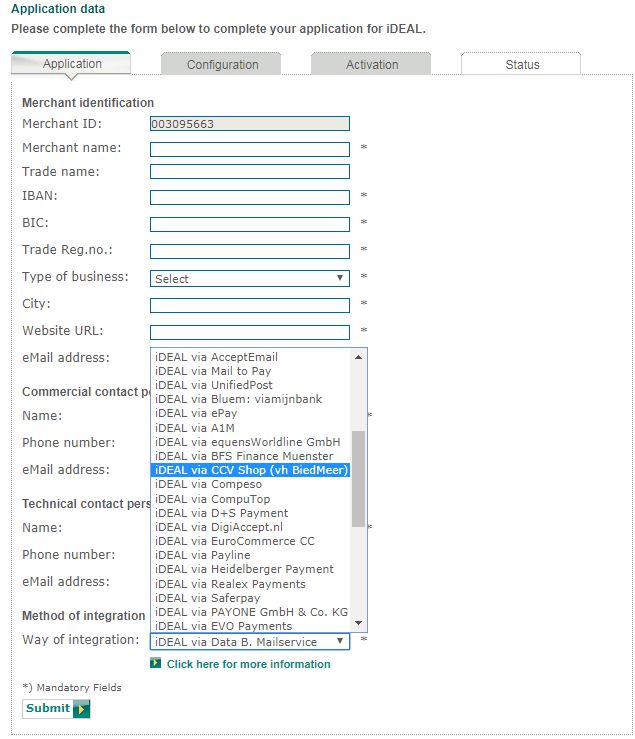
Task: Open the Click here for more information link
Action: pyautogui.click(x=248, y=664)
